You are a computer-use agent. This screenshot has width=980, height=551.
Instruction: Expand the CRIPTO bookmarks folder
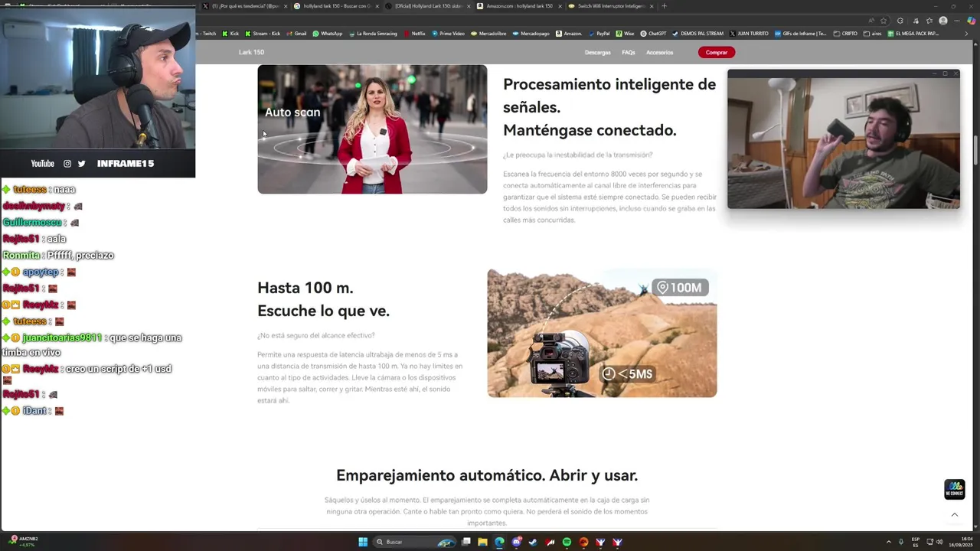[845, 34]
